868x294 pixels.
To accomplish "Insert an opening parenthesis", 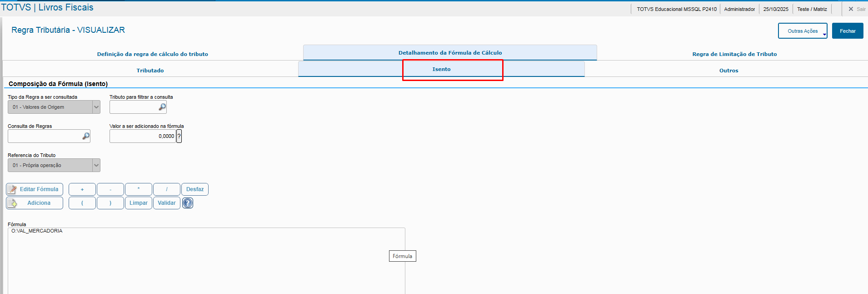I will (82, 203).
